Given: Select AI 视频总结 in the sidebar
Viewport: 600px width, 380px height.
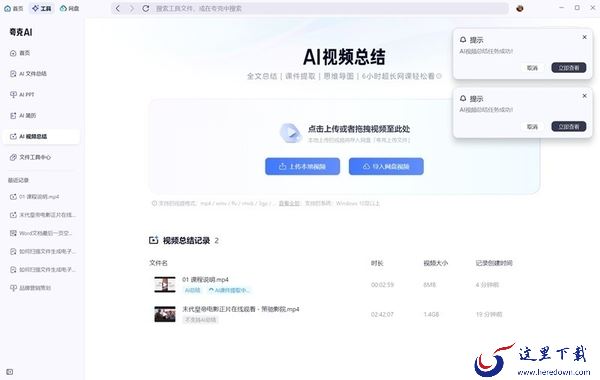Looking at the screenshot, I should coord(41,136).
